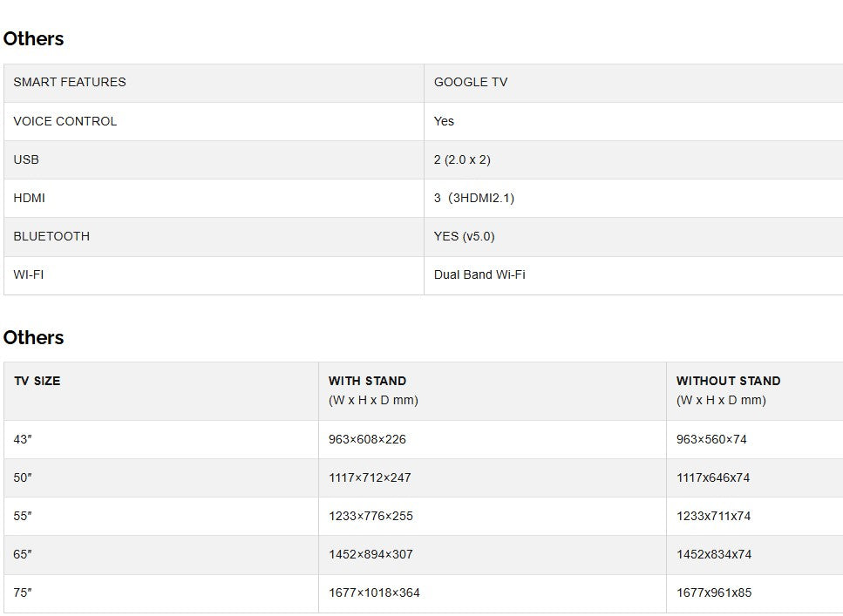Click the Dual Band Wi-Fi value
The width and height of the screenshot is (843, 616).
tap(479, 274)
